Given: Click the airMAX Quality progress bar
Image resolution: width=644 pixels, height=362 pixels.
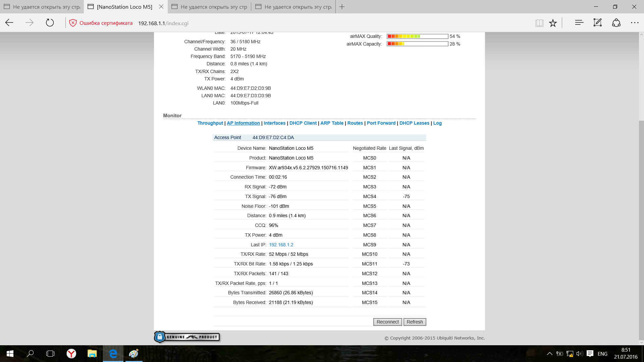Looking at the screenshot, I should click(418, 36).
